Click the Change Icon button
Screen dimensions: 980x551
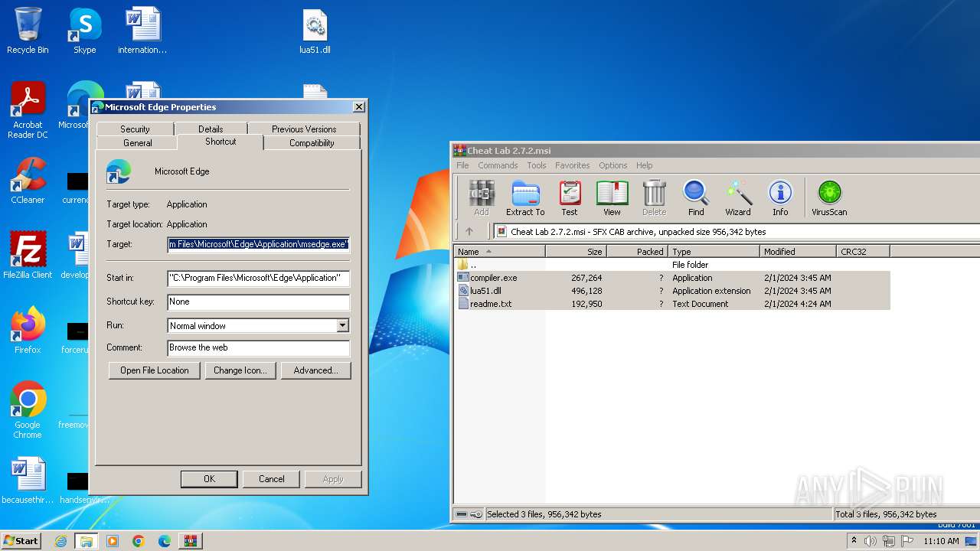coord(240,370)
